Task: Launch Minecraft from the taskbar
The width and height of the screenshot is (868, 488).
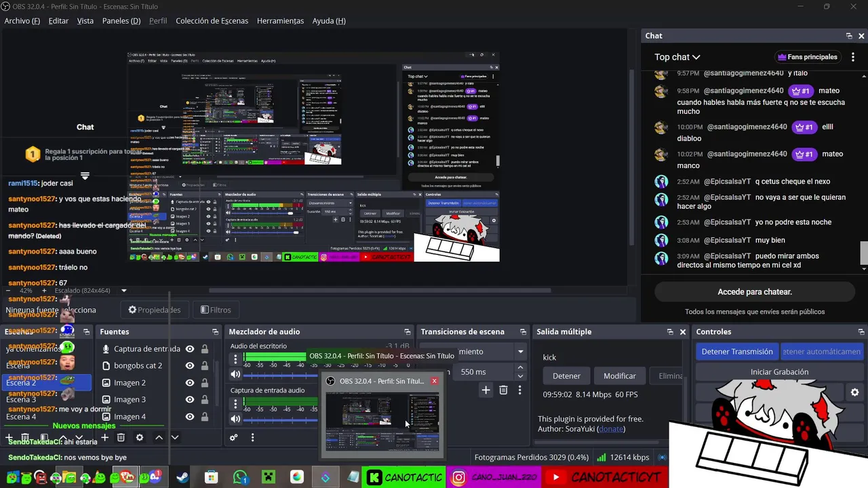Action: pyautogui.click(x=269, y=477)
